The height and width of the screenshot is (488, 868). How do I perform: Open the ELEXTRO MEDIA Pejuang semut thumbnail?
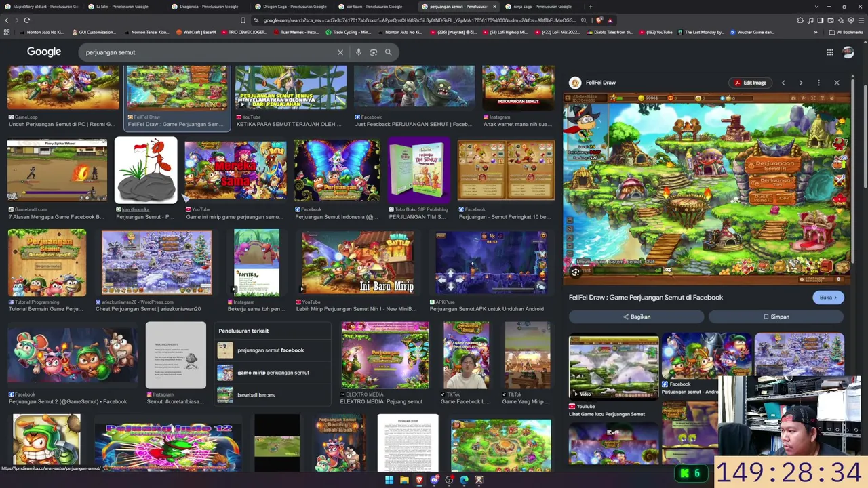click(x=384, y=355)
